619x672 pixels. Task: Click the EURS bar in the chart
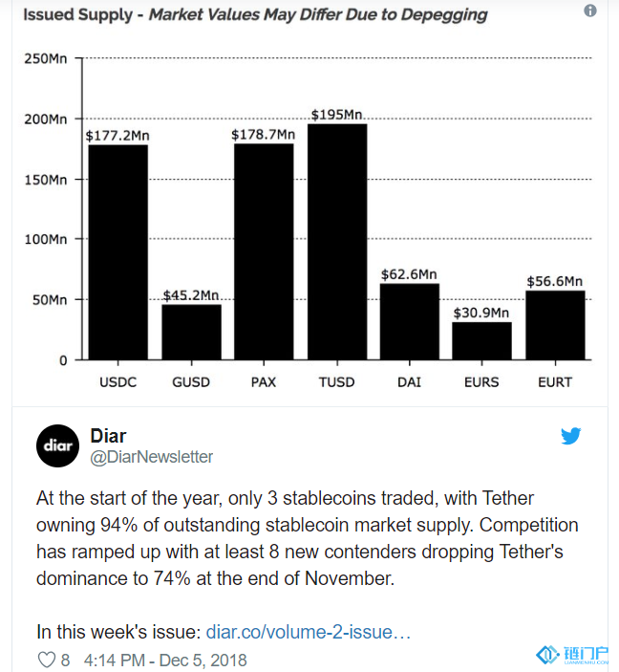click(x=481, y=340)
